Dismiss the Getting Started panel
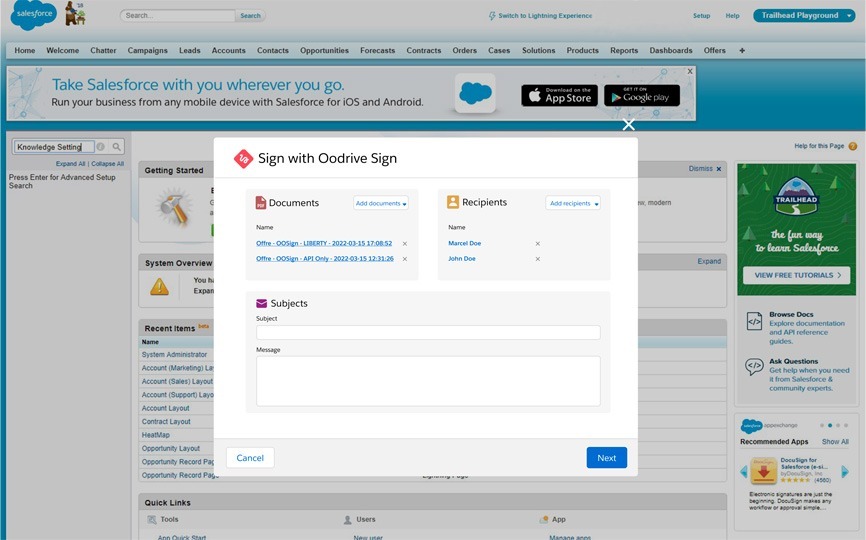The image size is (866, 540). tap(705, 169)
